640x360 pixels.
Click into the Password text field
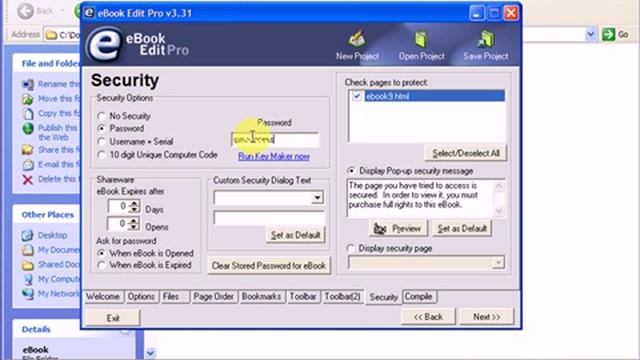(x=275, y=140)
